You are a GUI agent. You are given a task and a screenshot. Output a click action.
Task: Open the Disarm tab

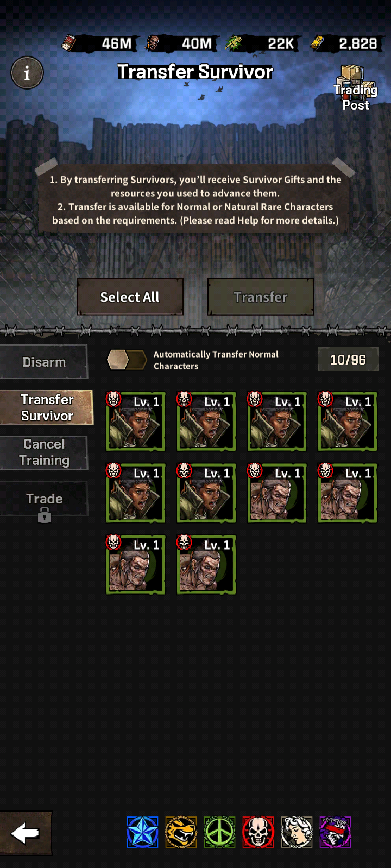tap(44, 362)
